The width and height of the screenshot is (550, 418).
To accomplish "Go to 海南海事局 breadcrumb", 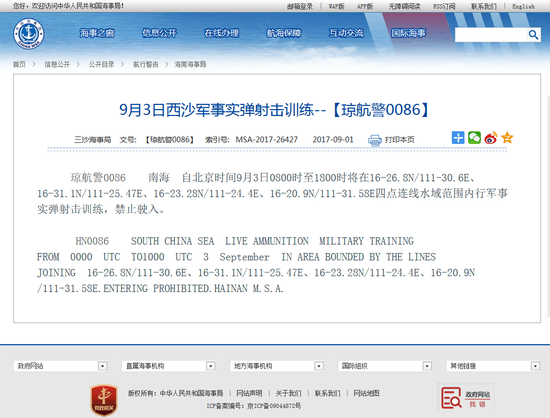I will (190, 64).
